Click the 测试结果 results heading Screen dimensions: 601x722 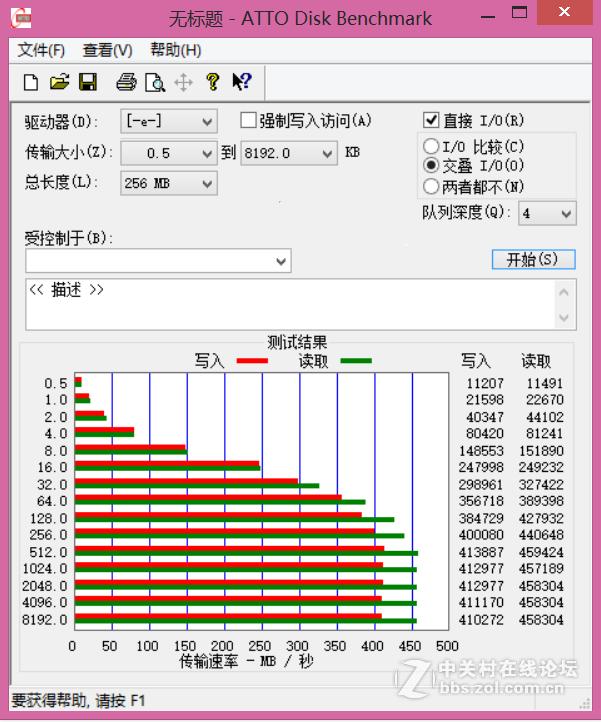tap(298, 342)
